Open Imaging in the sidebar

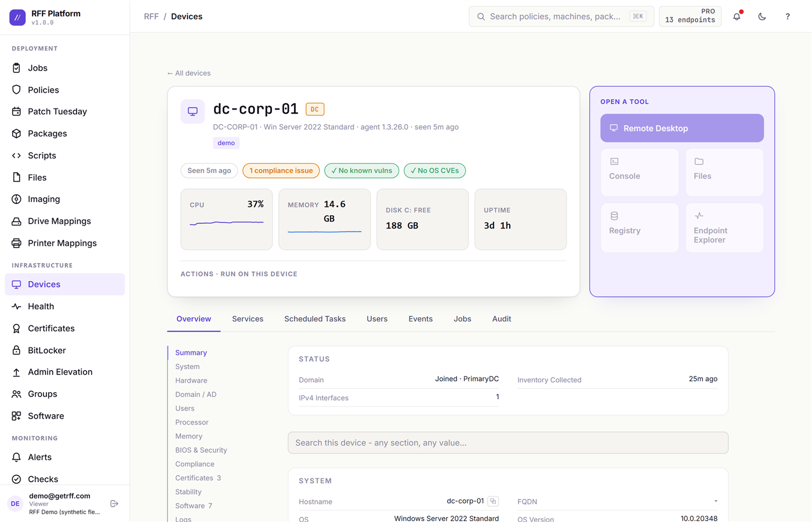65,199
